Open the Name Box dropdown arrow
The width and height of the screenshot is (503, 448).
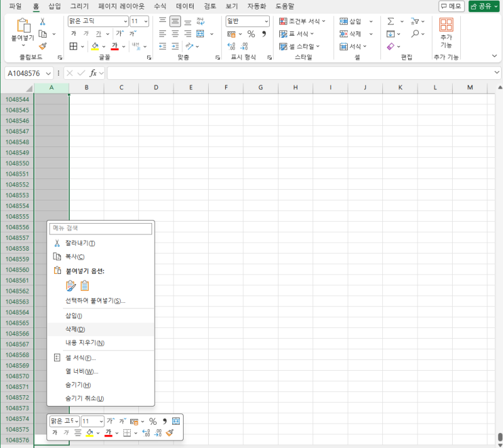point(48,74)
